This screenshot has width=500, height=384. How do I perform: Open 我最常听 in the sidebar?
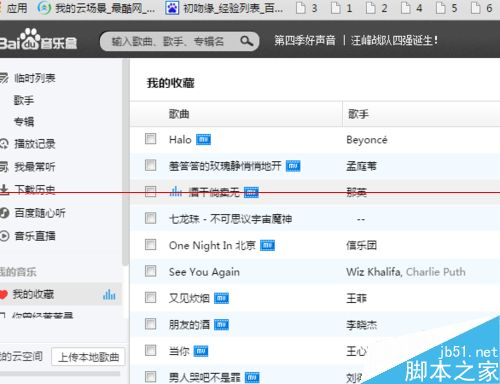coord(34,167)
